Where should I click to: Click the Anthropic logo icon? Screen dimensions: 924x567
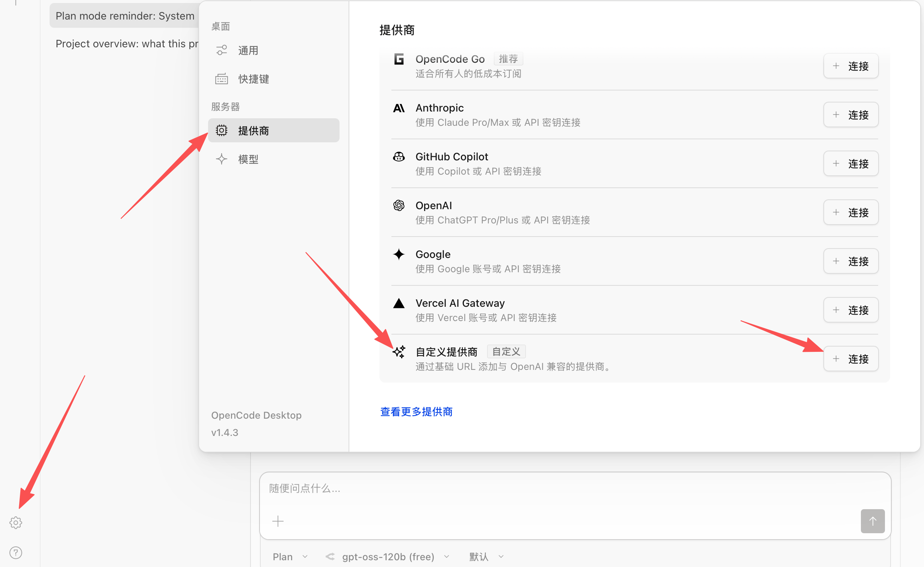click(399, 108)
